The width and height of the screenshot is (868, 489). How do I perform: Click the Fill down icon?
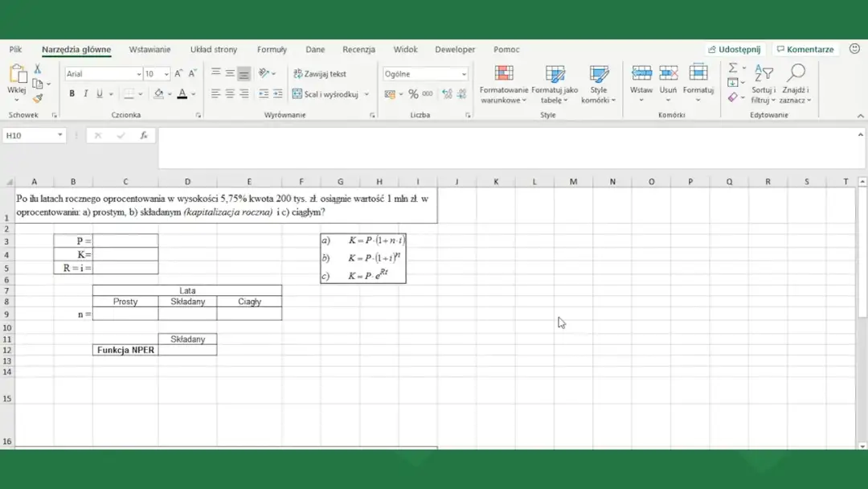(x=733, y=83)
